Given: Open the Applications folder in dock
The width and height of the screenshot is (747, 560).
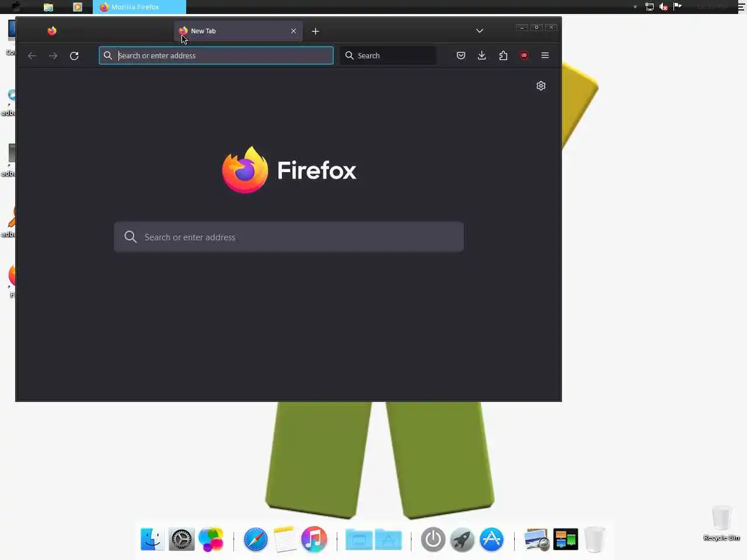Looking at the screenshot, I should (389, 540).
